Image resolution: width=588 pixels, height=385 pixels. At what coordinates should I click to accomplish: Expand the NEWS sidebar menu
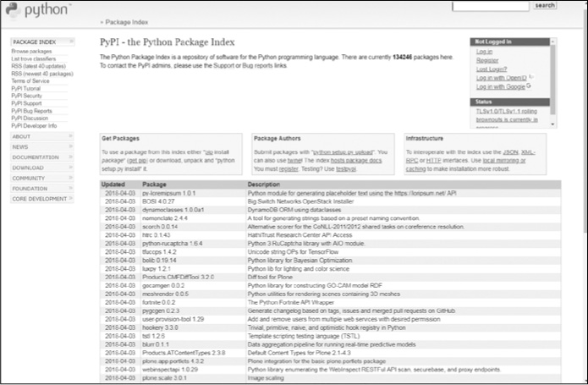point(42,147)
